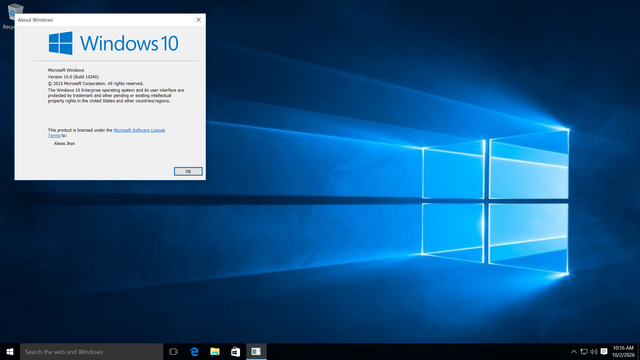
Task: Click the 'Version 10.0 (Build 10240)' text
Action: click(x=73, y=77)
